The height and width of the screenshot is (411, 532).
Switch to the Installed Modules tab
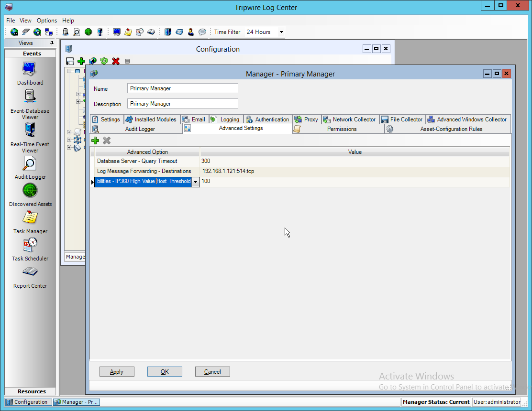[152, 119]
